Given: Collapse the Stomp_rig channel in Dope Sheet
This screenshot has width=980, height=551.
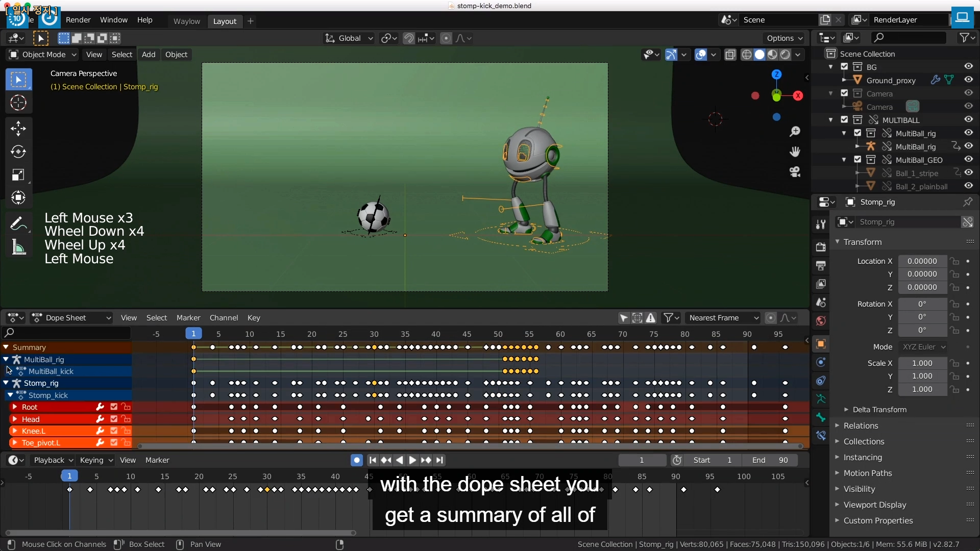Looking at the screenshot, I should click(x=6, y=383).
